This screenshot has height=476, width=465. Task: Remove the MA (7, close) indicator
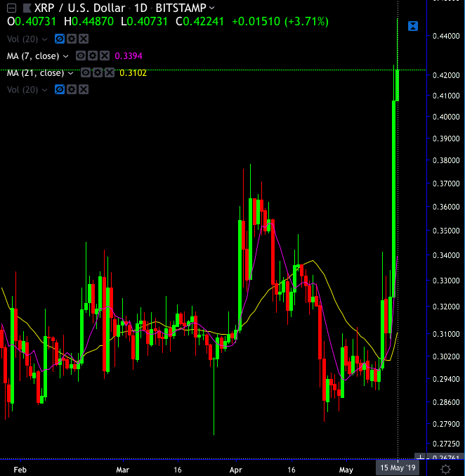(x=105, y=56)
